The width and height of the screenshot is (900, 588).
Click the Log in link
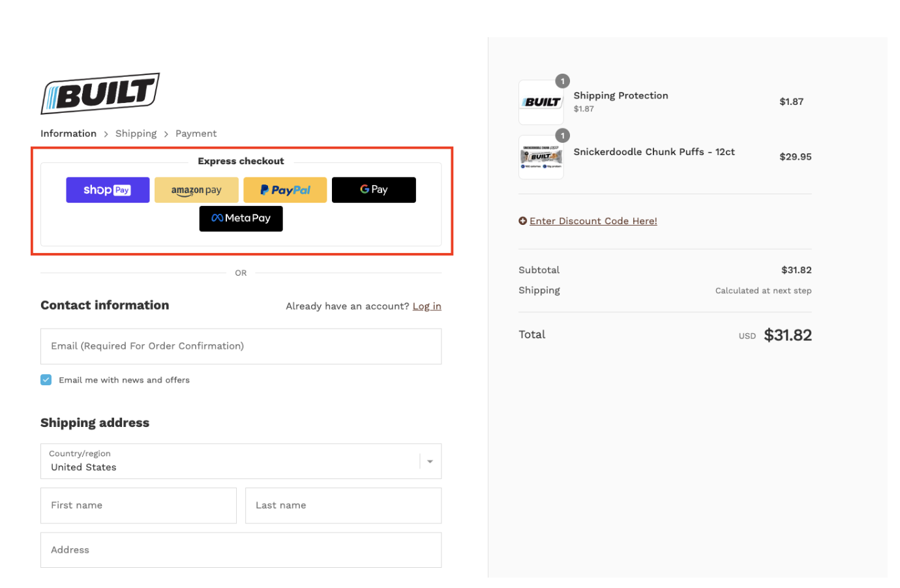click(x=427, y=306)
